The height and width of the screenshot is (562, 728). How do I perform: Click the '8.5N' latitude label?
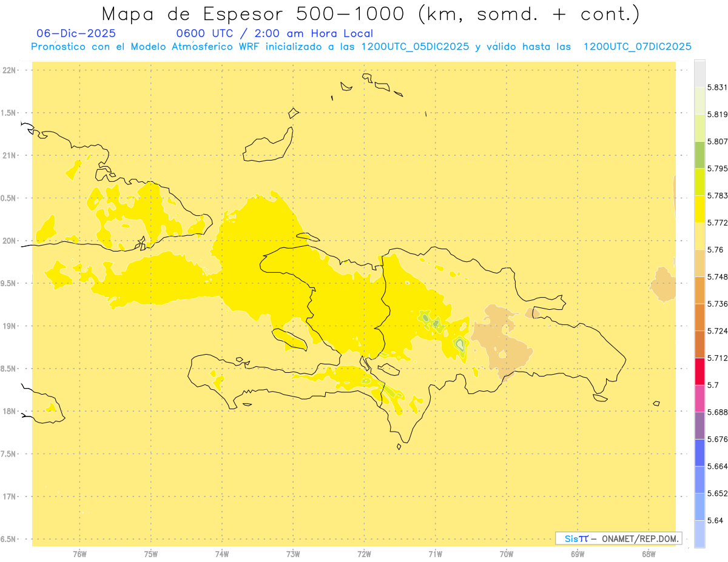(9, 369)
